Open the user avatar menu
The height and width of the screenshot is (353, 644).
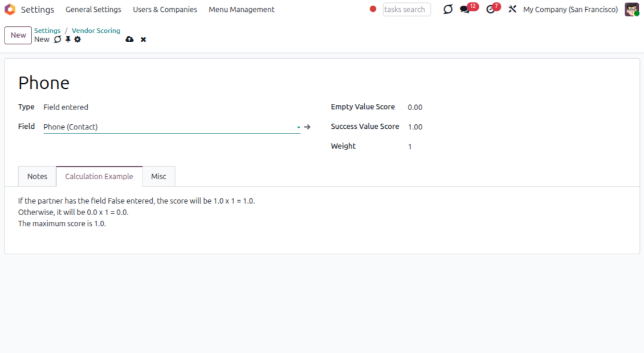click(x=631, y=10)
